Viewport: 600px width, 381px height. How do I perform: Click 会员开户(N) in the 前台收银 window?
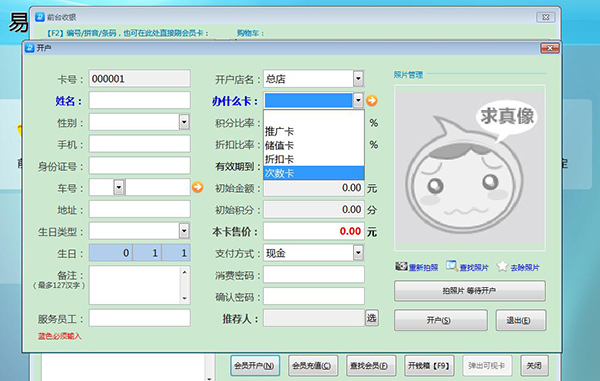[255, 366]
